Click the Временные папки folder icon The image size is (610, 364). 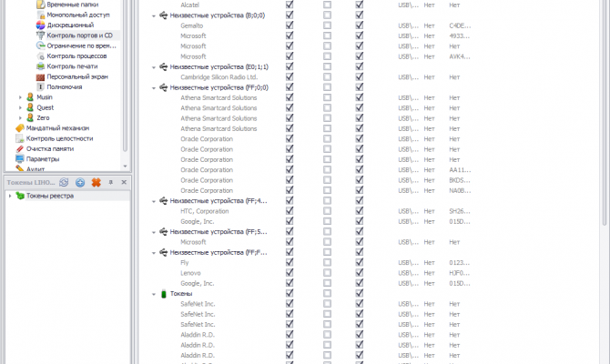pos(40,5)
